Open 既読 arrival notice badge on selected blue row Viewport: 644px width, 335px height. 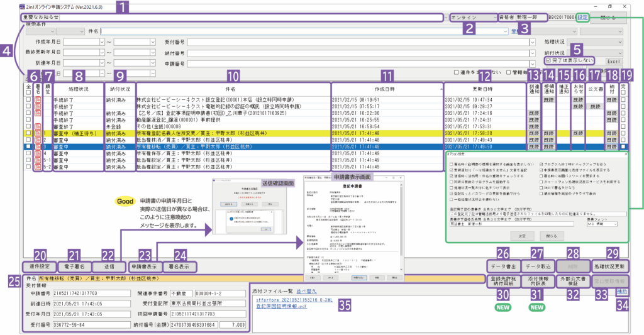(535, 146)
